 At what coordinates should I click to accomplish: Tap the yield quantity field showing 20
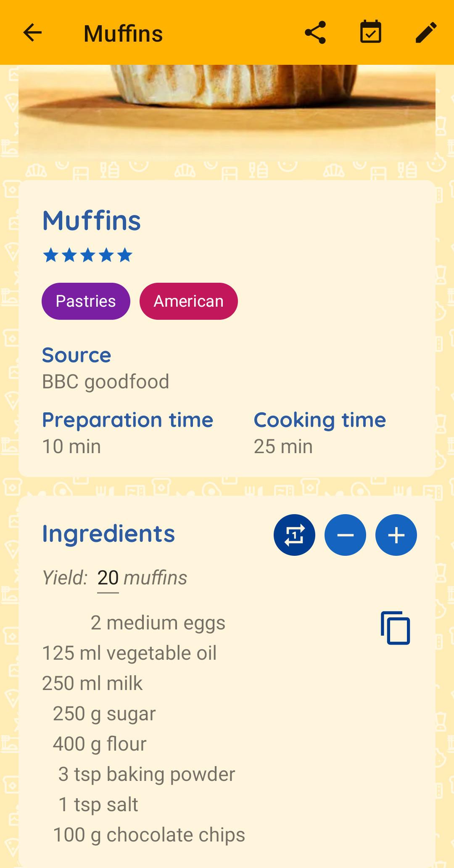click(x=108, y=578)
